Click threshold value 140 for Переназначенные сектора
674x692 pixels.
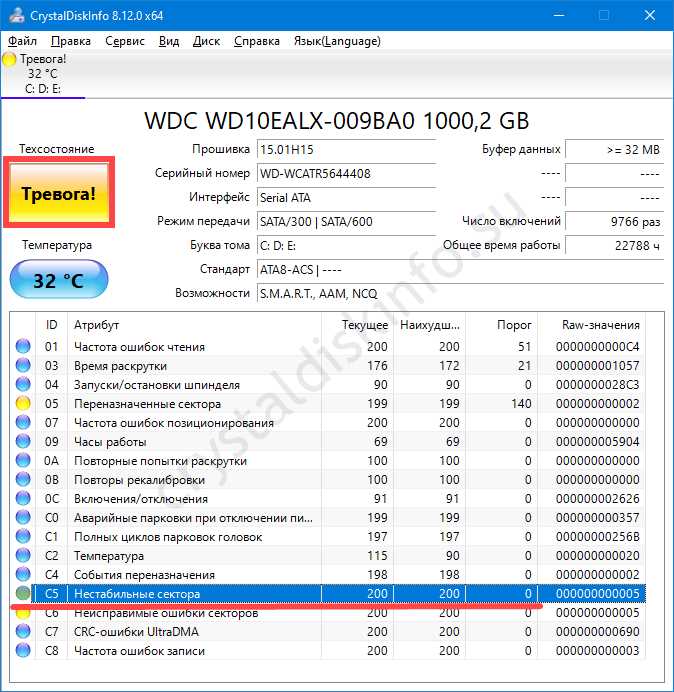[521, 403]
